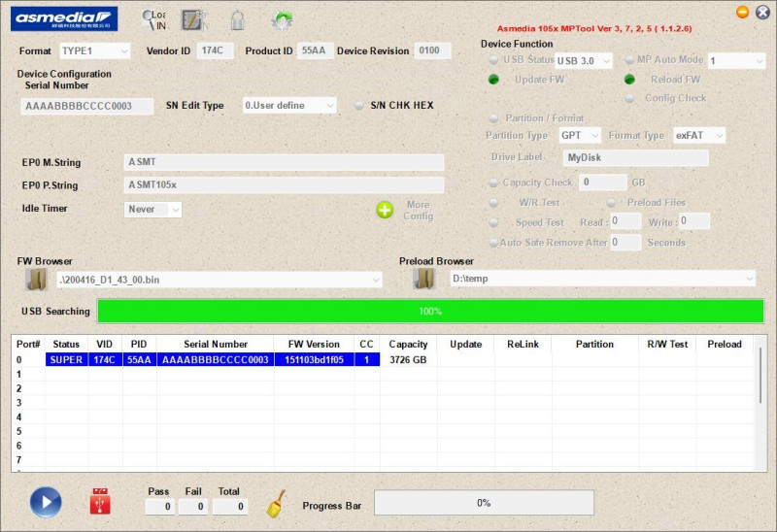The width and height of the screenshot is (777, 532).
Task: Click the EP0 P.String field
Action: coord(284,184)
